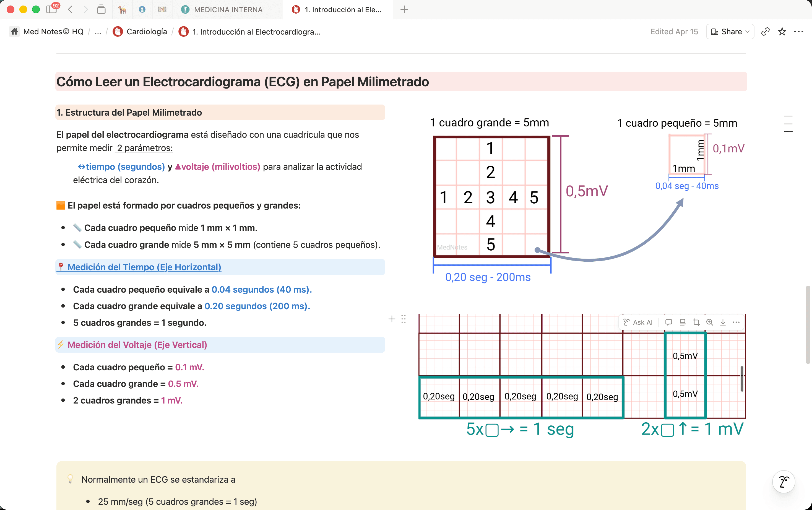This screenshot has width=812, height=510.
Task: Click the underlined 2 parámetros: text
Action: click(x=144, y=148)
